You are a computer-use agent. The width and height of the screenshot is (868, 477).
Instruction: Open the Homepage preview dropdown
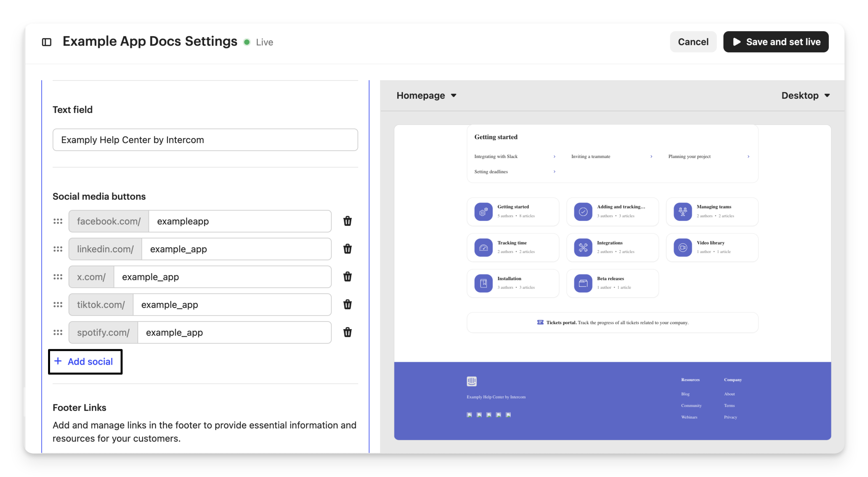click(x=426, y=96)
